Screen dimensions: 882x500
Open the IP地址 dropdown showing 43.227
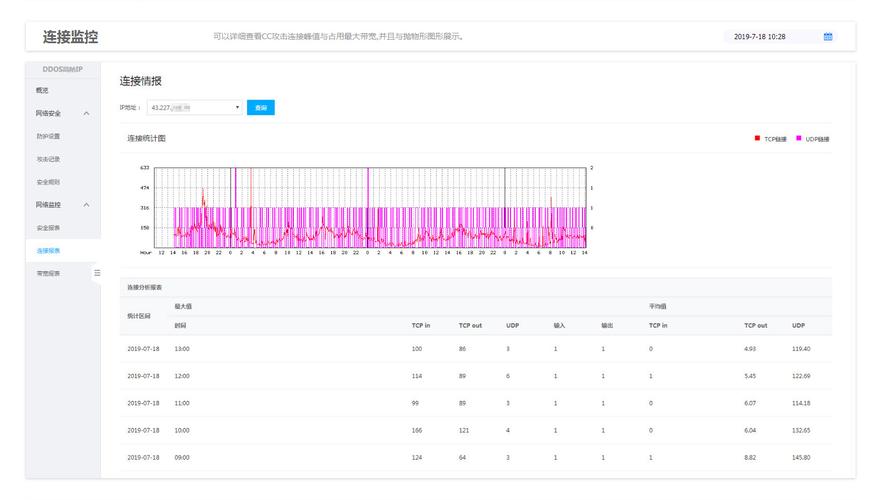[x=195, y=107]
